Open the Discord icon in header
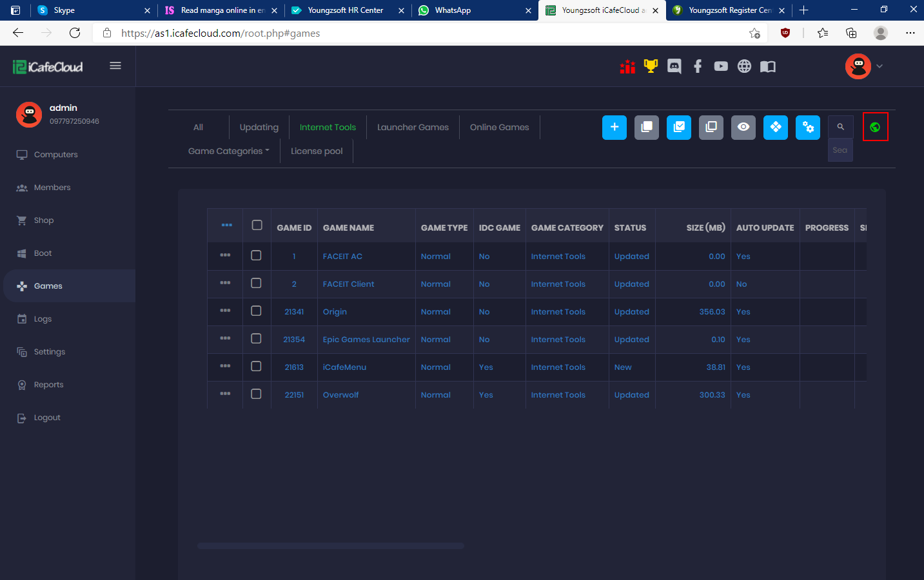Viewport: 924px width, 580px height. [674, 66]
